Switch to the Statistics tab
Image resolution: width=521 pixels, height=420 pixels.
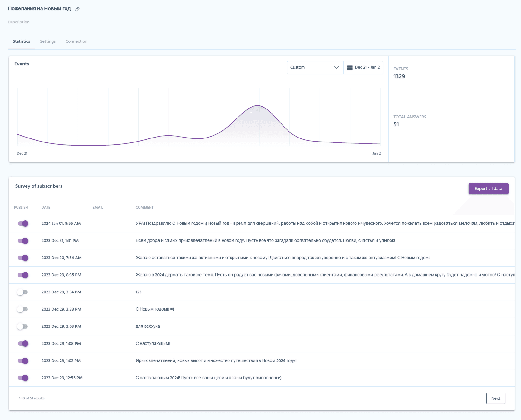click(x=21, y=41)
